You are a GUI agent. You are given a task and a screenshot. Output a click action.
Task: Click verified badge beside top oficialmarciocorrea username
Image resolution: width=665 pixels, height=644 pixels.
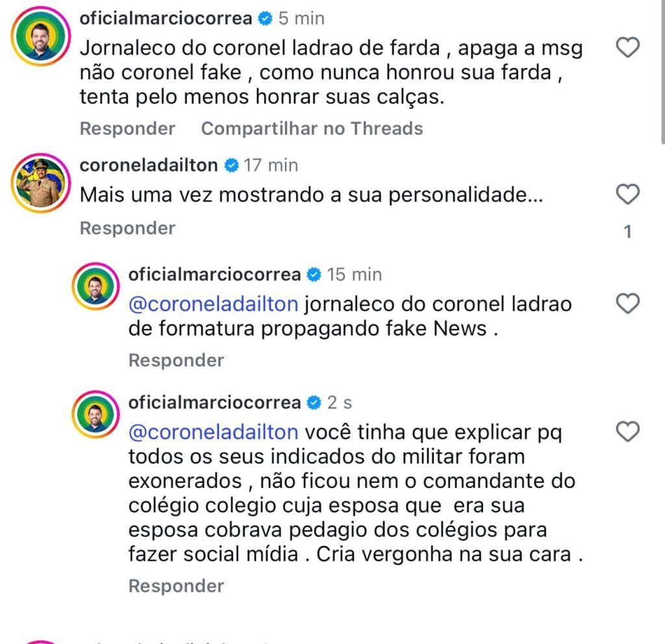265,19
